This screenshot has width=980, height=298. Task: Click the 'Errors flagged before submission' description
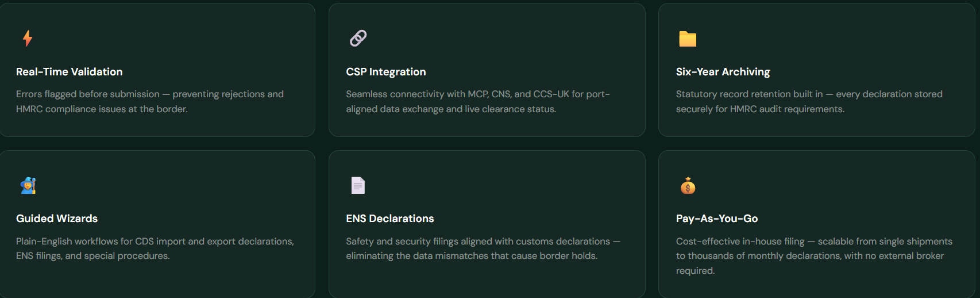150,94
